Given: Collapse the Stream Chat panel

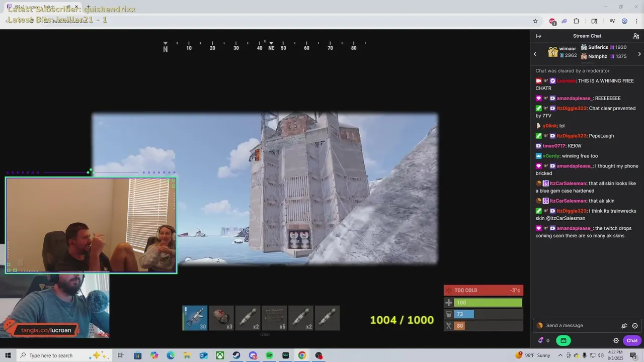Looking at the screenshot, I should tap(538, 36).
